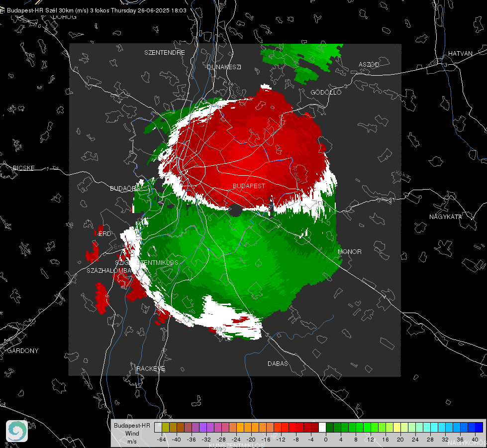Click the radar site center black dot
Screen dimensions: 487x448
[x=235, y=211]
